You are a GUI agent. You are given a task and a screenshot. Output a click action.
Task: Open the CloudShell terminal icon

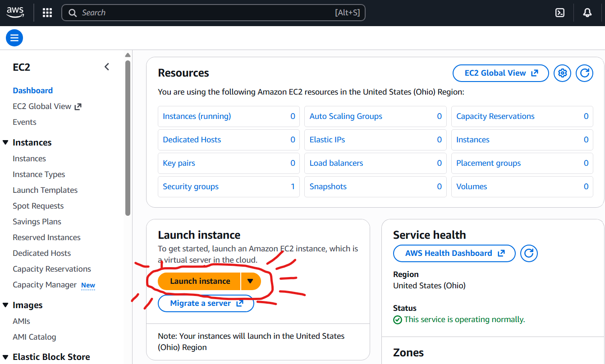[560, 13]
